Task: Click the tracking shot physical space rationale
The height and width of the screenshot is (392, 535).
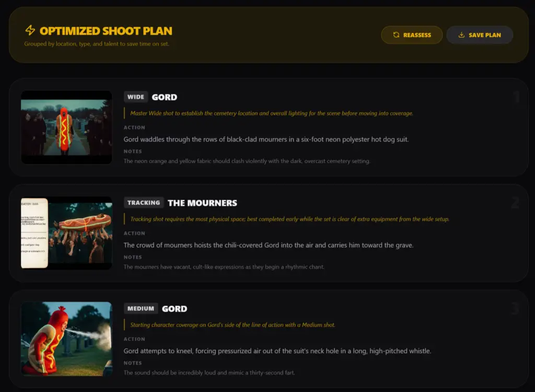Action: click(x=289, y=220)
